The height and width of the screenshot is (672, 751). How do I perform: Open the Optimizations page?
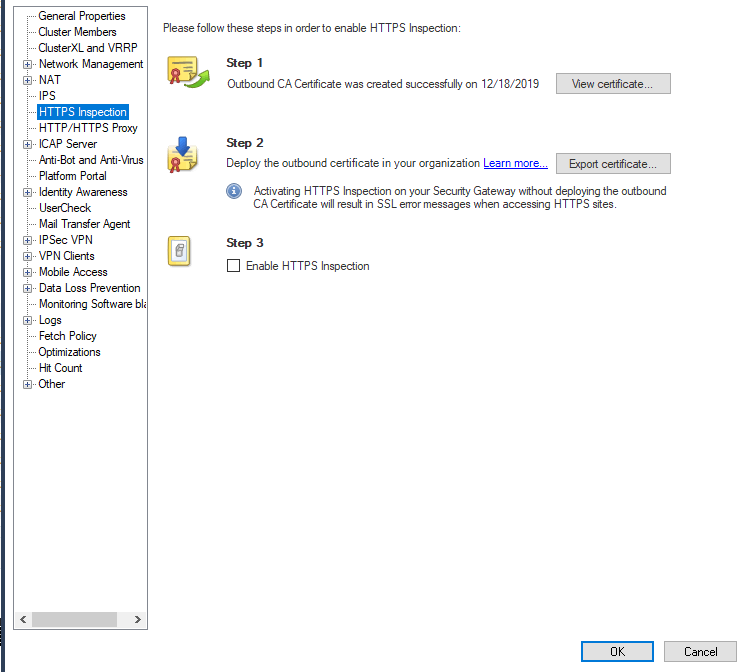pyautogui.click(x=69, y=352)
